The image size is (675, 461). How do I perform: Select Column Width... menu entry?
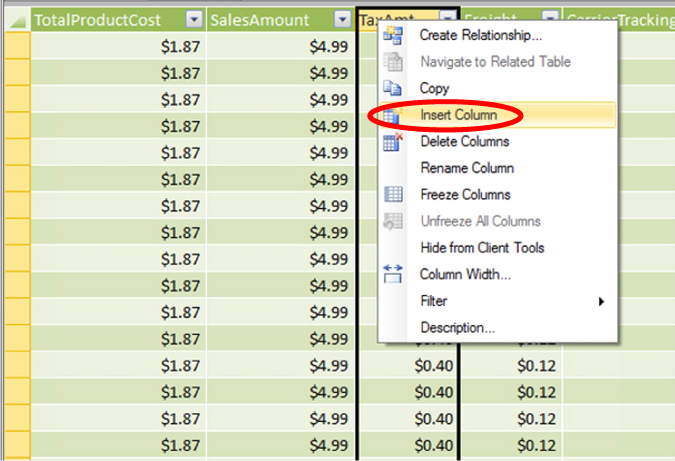point(465,274)
